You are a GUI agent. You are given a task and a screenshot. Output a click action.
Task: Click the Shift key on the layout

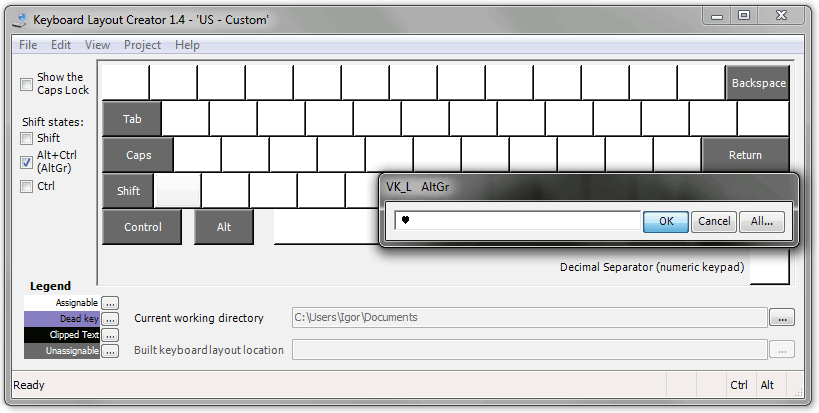click(x=128, y=191)
